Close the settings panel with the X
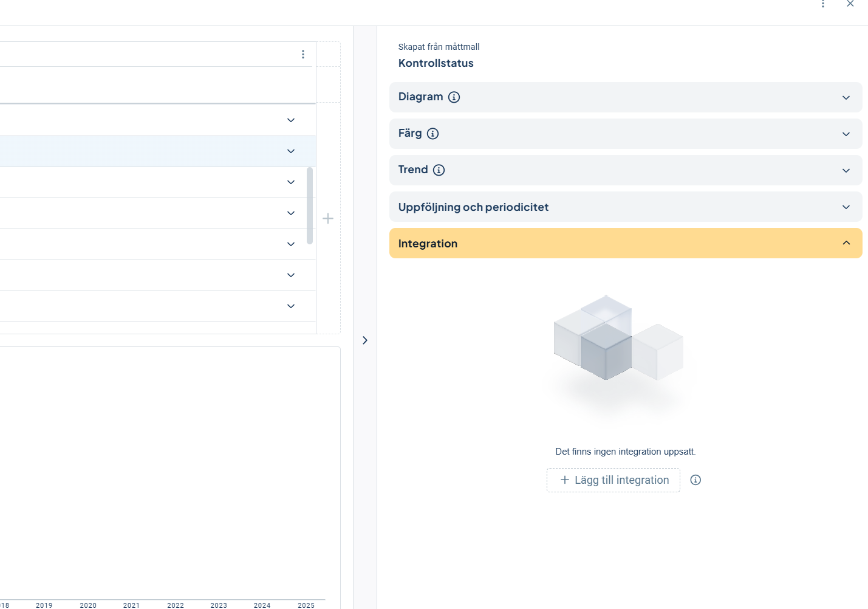 click(x=850, y=4)
